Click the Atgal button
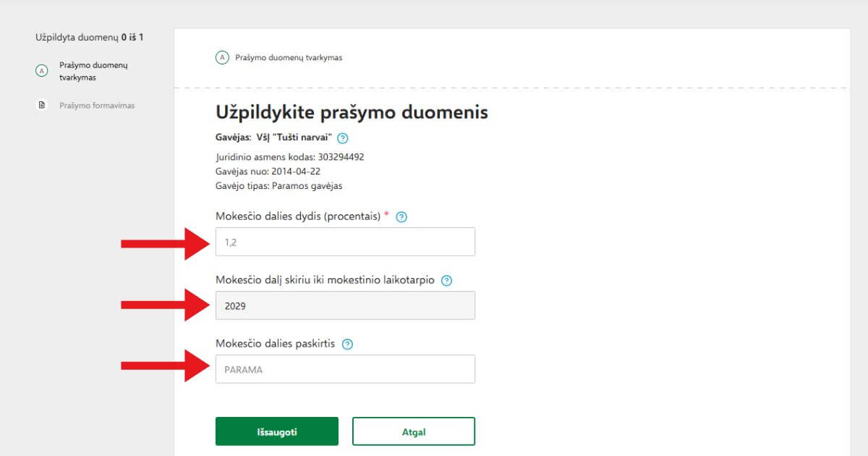This screenshot has width=868, height=456. [413, 431]
